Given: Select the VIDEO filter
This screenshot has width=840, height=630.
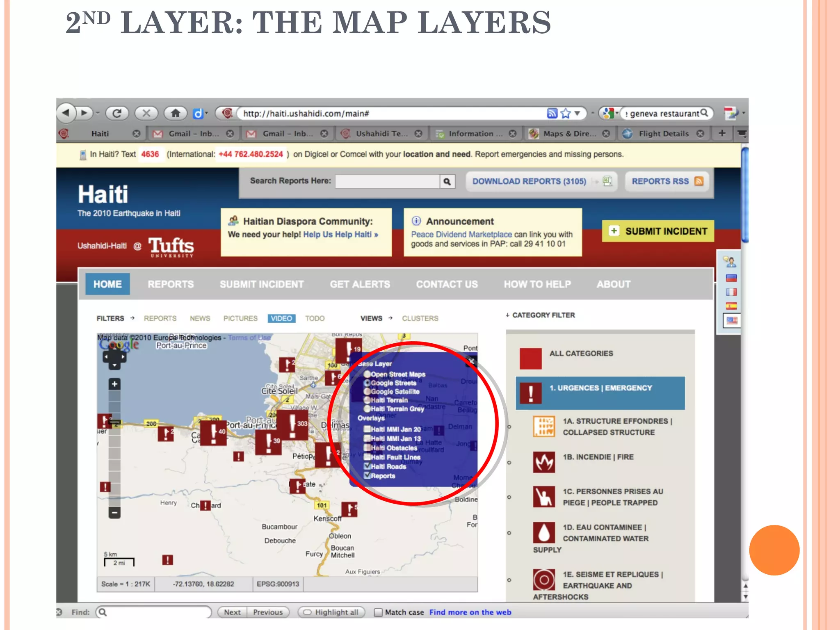Looking at the screenshot, I should 281,318.
